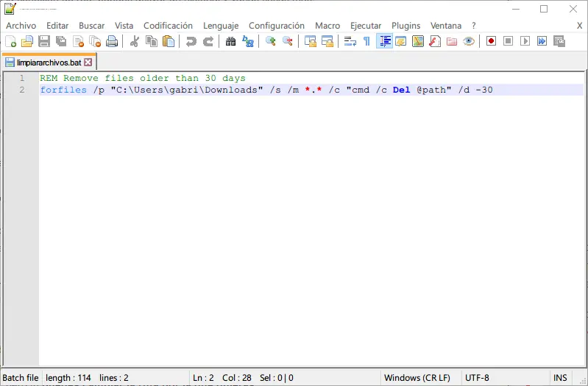Open a file using folder toolbar icon
Screen dimensions: 588x386
pos(27,41)
